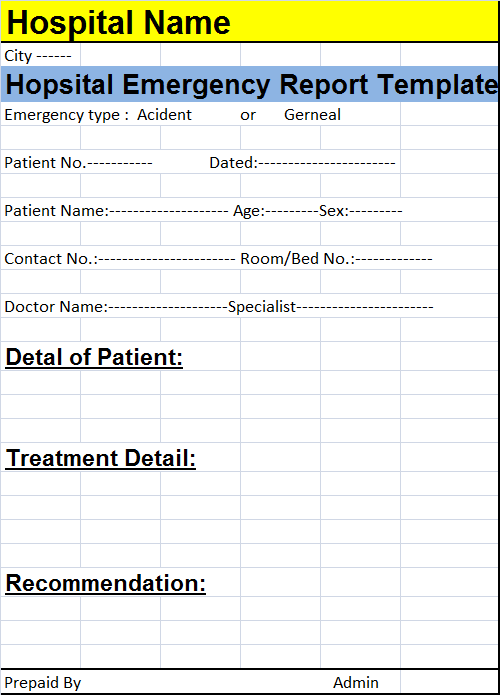
Task: Select the yellow Hospital Name header cell
Action: click(x=250, y=21)
